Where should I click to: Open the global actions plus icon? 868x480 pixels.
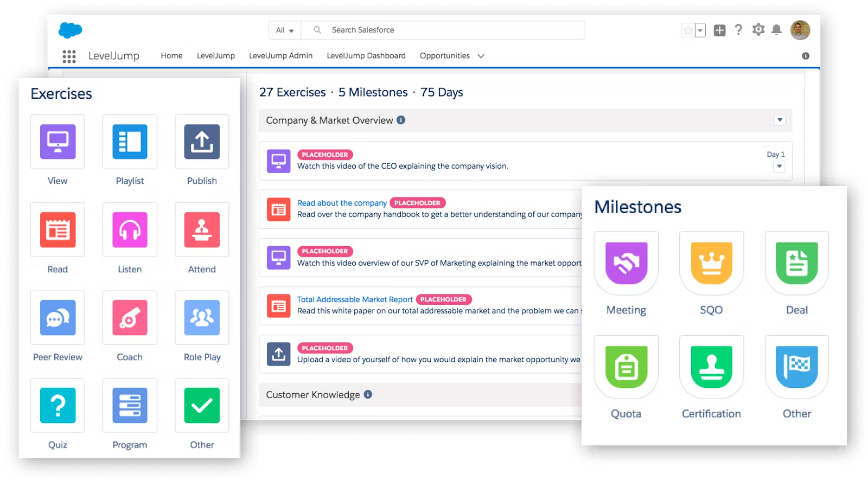pos(719,30)
